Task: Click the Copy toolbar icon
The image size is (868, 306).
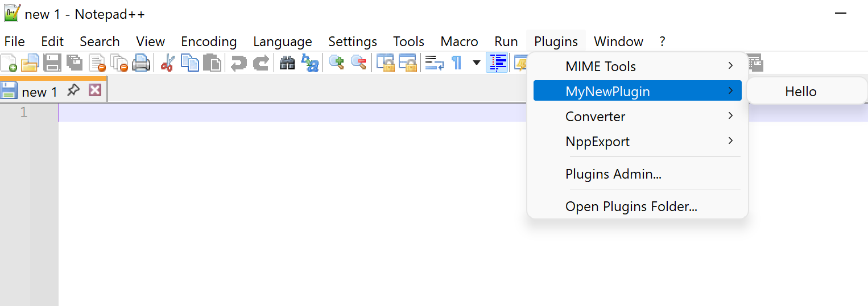Action: (x=189, y=63)
